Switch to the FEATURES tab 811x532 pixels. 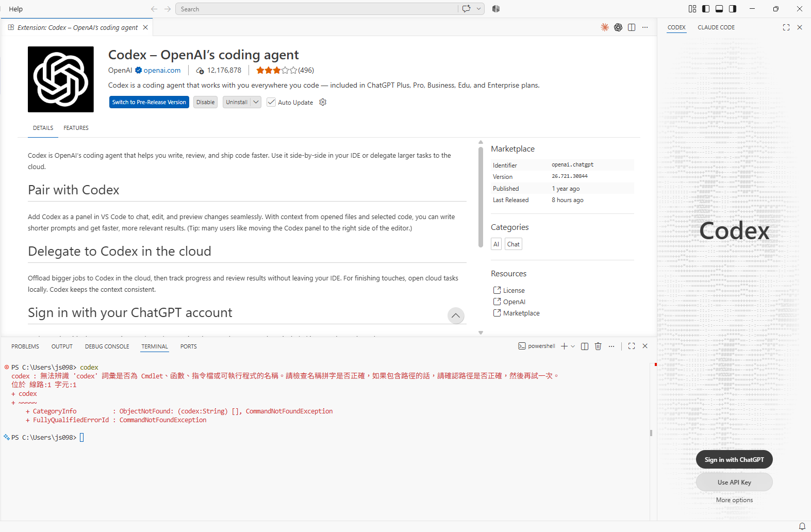tap(76, 128)
